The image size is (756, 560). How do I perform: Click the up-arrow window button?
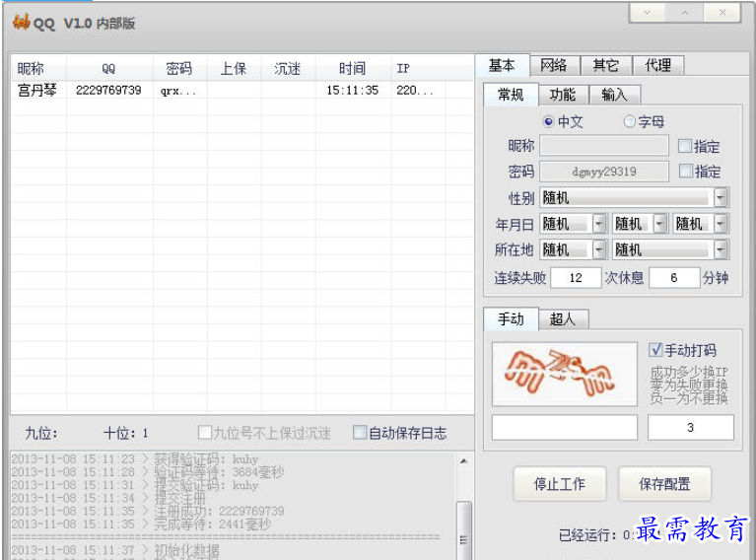685,13
